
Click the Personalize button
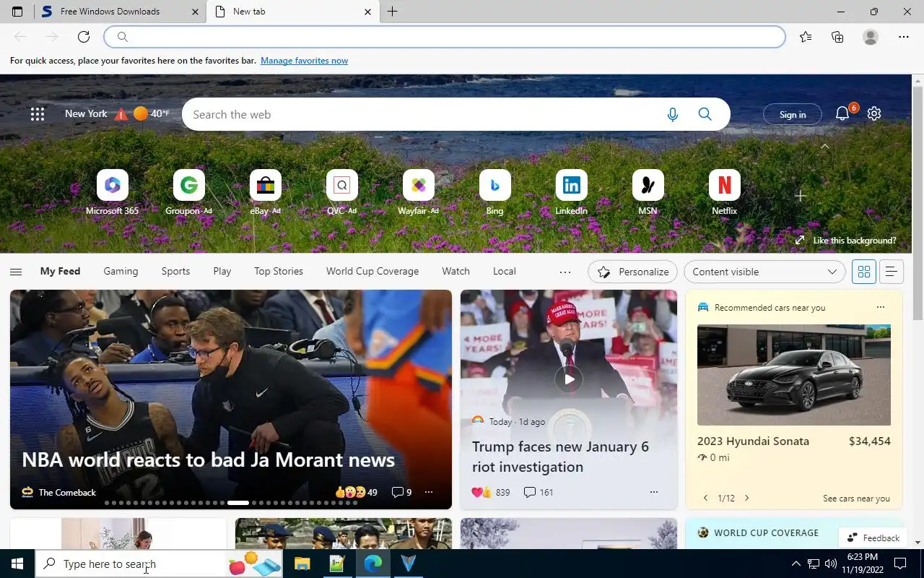point(633,272)
